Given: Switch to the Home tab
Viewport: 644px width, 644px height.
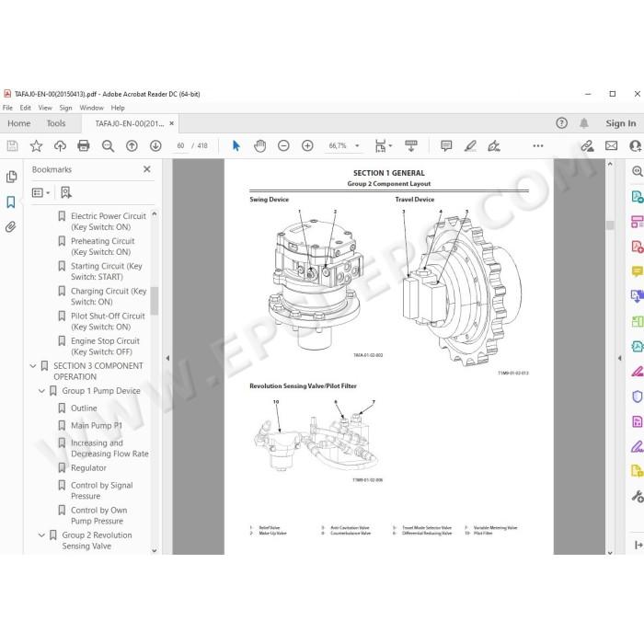Looking at the screenshot, I should point(19,123).
